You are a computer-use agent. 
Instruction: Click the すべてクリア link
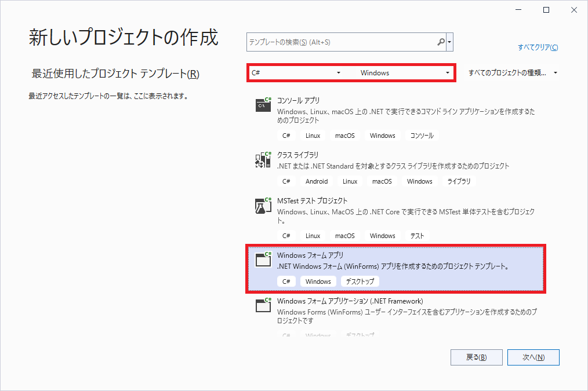click(538, 47)
